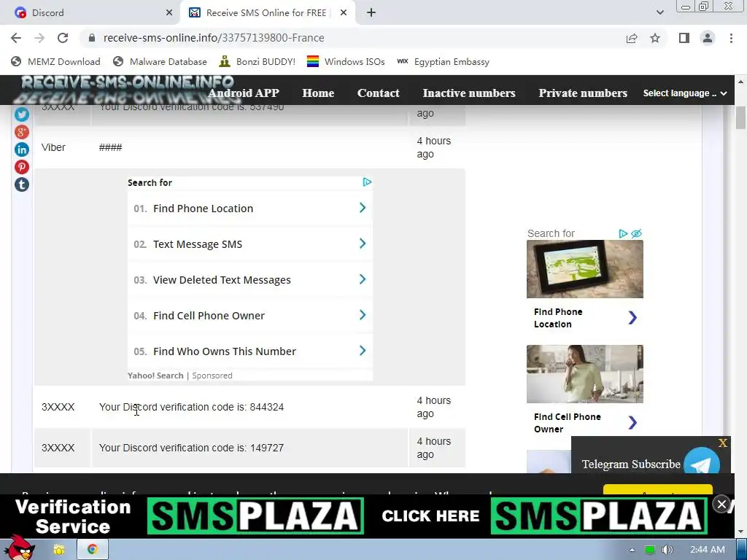
Task: Click the browser forward arrow
Action: click(39, 38)
